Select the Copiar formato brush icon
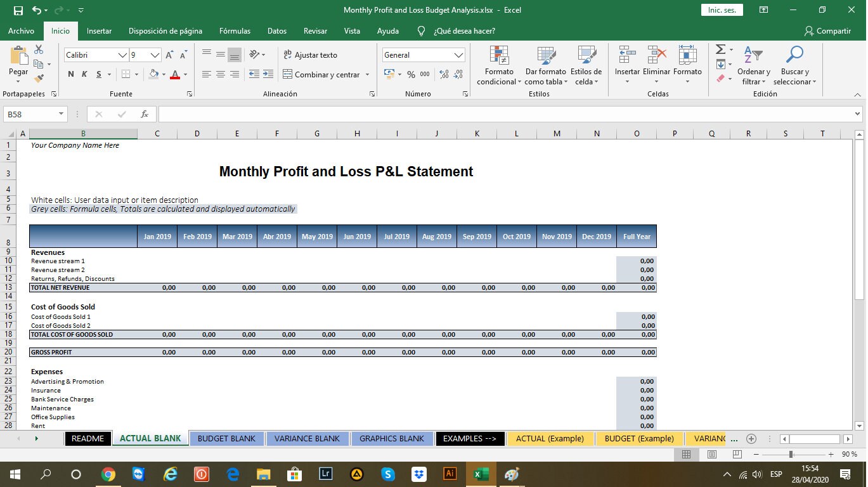 [37, 77]
